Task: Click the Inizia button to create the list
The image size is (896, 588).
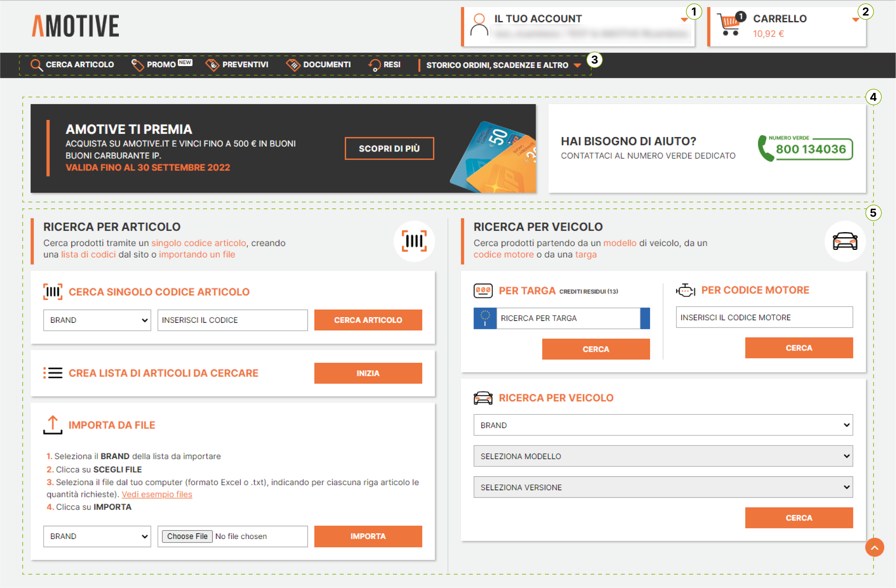Action: click(368, 373)
